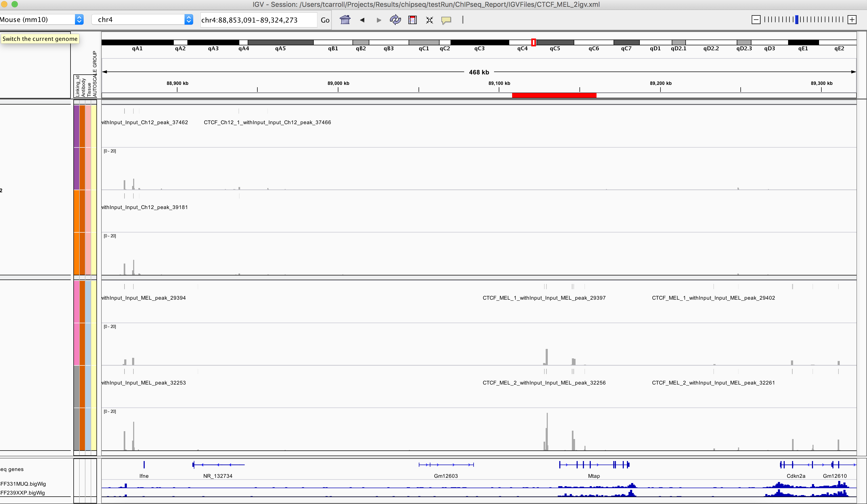The height and width of the screenshot is (504, 867).
Task: Click peak label CTCF_MEL_1 MEL_peak_29402
Action: (713, 298)
